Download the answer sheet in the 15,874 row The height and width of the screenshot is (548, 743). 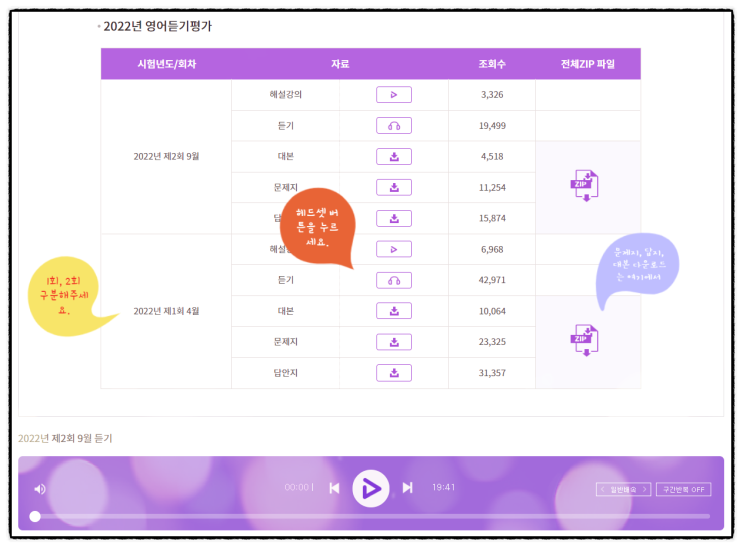coord(394,219)
